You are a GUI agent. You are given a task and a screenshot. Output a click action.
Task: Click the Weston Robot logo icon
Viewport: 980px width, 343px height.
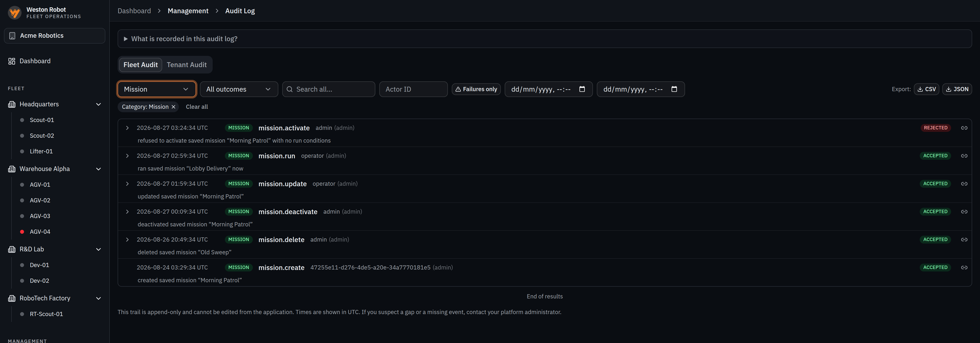14,12
